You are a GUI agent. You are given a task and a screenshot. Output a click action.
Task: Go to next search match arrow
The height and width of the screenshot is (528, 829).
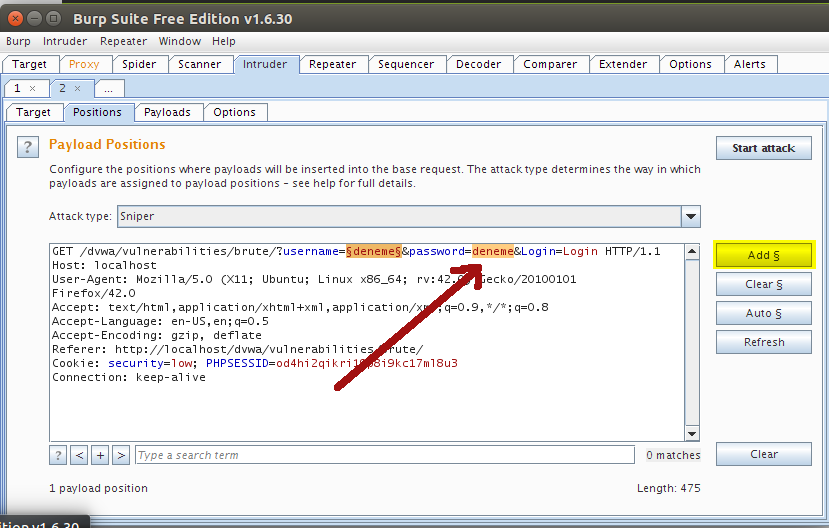121,455
